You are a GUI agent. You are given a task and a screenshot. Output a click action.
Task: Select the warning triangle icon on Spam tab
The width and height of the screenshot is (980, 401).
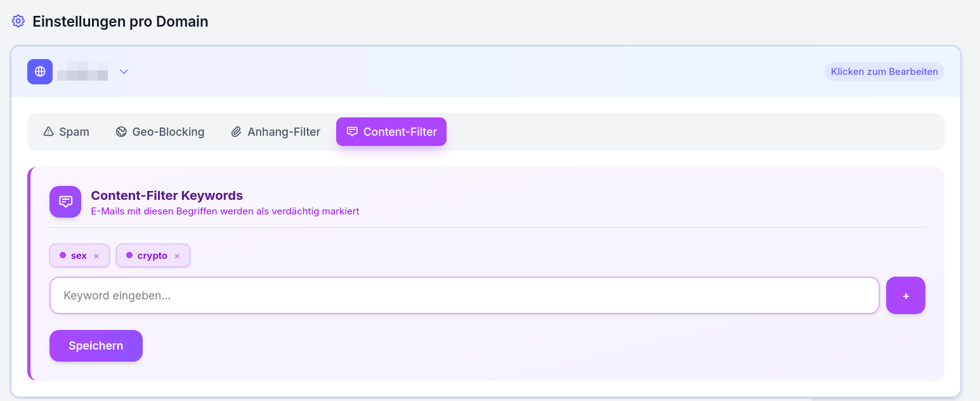[48, 131]
